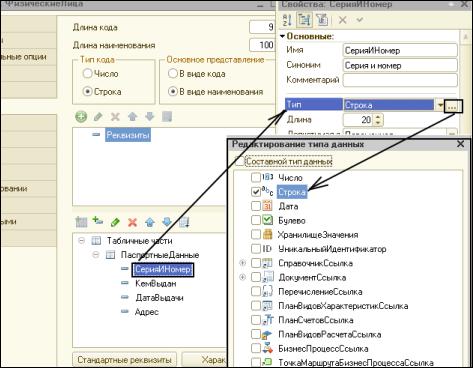
Task: Click the show-only-important filter icon in Свойства
Action: coord(322,20)
